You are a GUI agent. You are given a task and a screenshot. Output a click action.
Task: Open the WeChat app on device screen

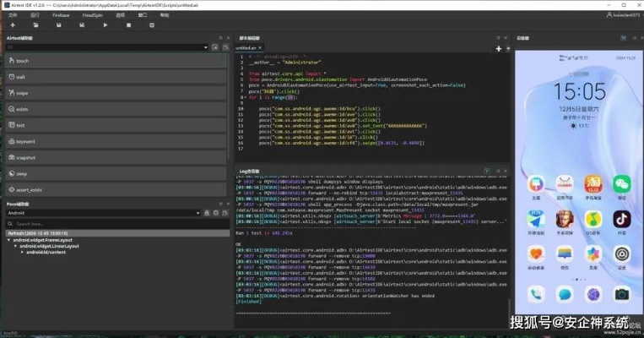pos(621,185)
